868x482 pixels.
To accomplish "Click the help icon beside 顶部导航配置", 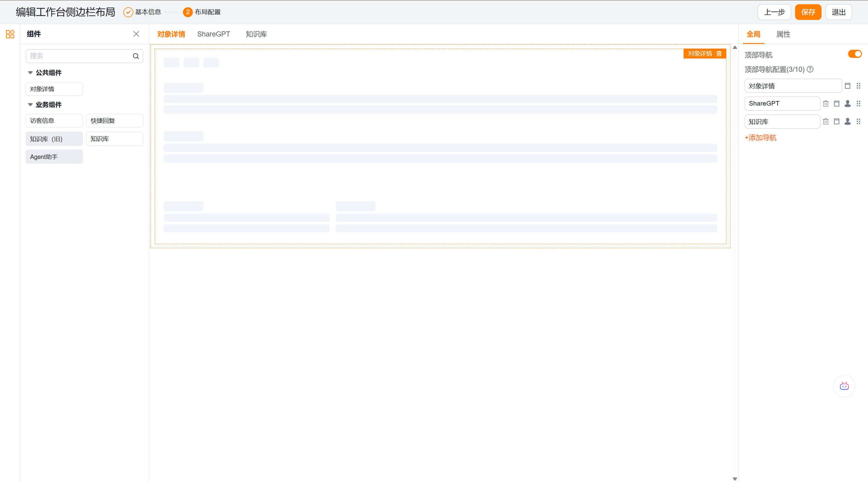I will (x=810, y=69).
